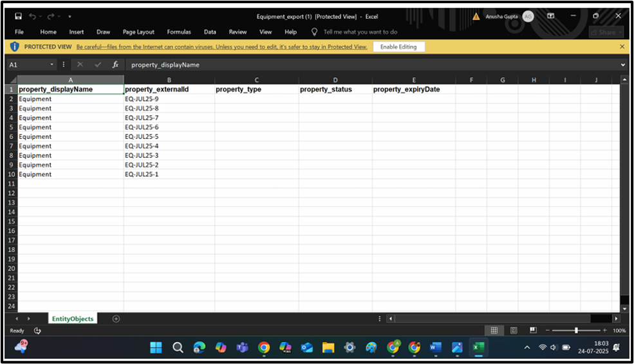The image size is (634, 364).
Task: Select column E header
Action: 414,80
